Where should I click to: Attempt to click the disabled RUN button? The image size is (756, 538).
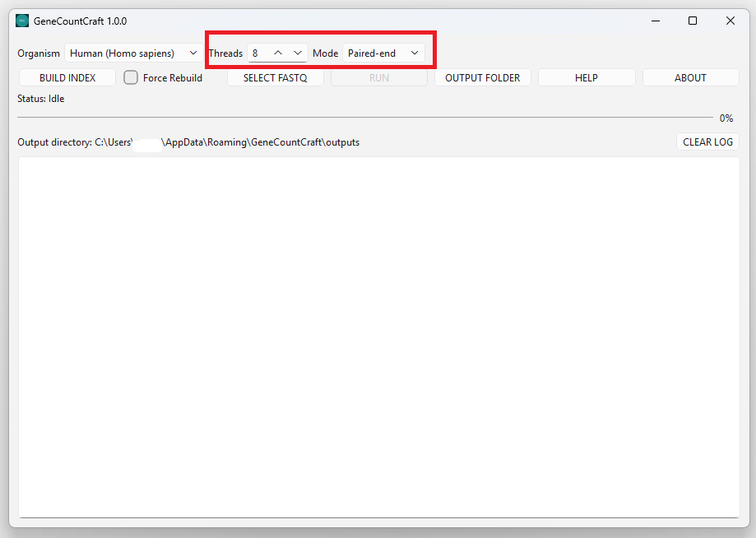pos(378,77)
